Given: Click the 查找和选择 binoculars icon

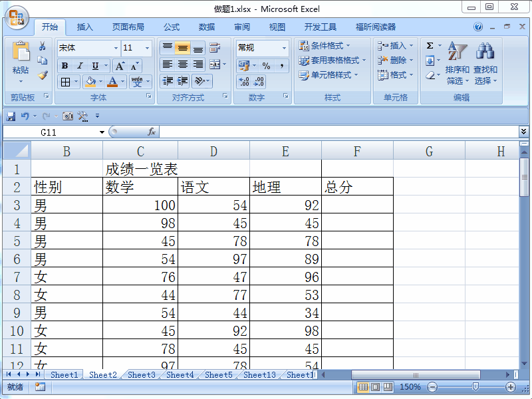Looking at the screenshot, I should (485, 50).
